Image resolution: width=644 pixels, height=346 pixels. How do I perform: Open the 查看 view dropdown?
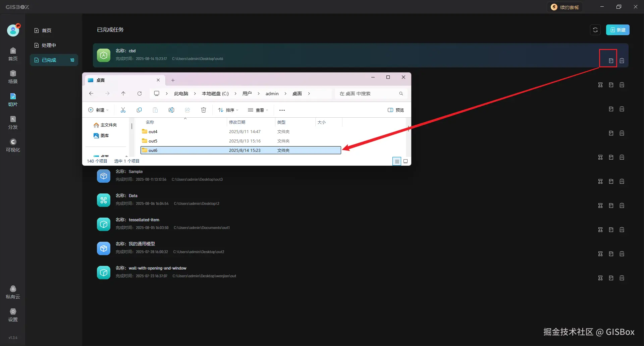coord(258,110)
